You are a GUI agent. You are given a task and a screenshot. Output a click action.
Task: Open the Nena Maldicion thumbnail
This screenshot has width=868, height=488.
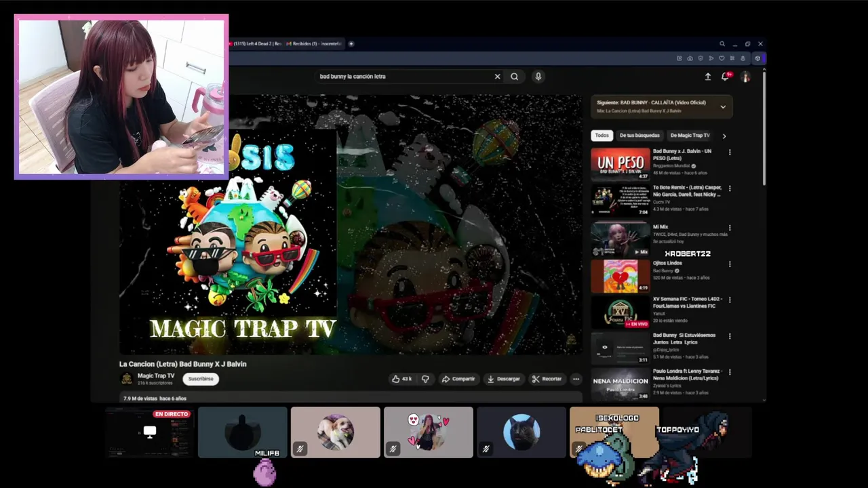(620, 384)
